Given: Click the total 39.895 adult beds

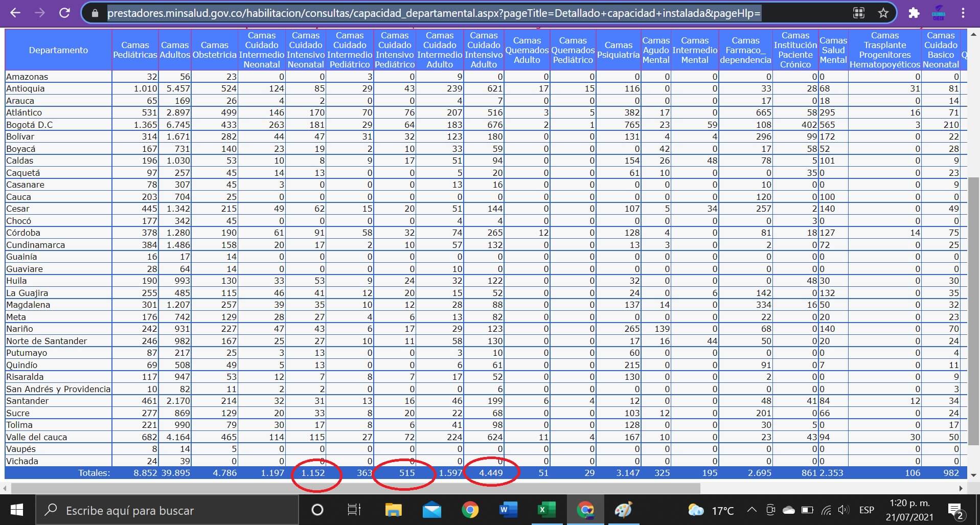Looking at the screenshot, I should point(175,473).
